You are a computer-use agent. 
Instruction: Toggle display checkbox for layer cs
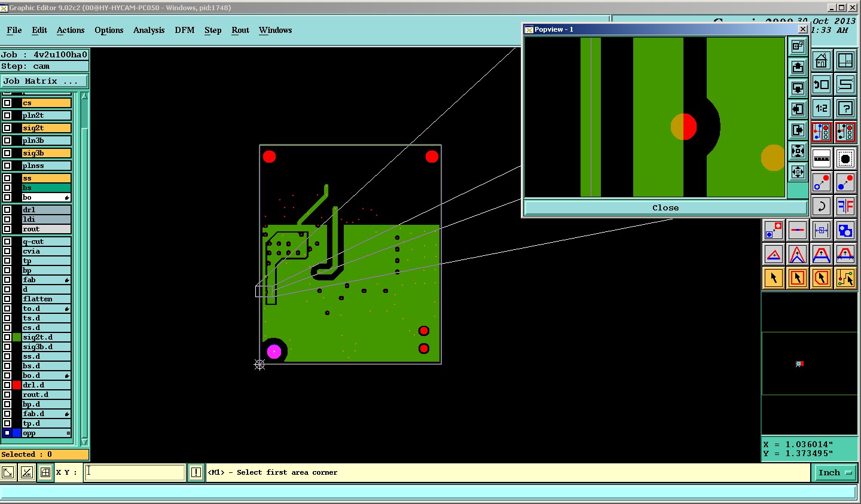(x=7, y=103)
